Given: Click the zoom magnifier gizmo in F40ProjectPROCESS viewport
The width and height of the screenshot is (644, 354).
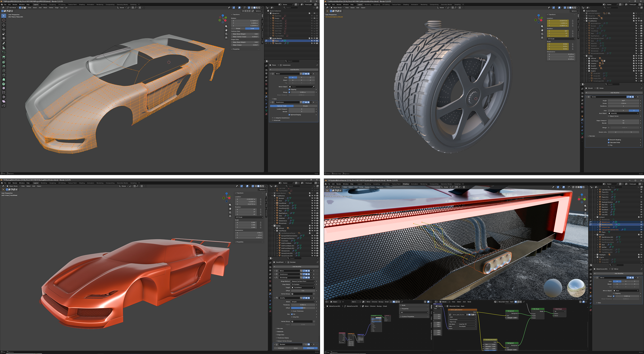Looking at the screenshot, I should [x=226, y=26].
